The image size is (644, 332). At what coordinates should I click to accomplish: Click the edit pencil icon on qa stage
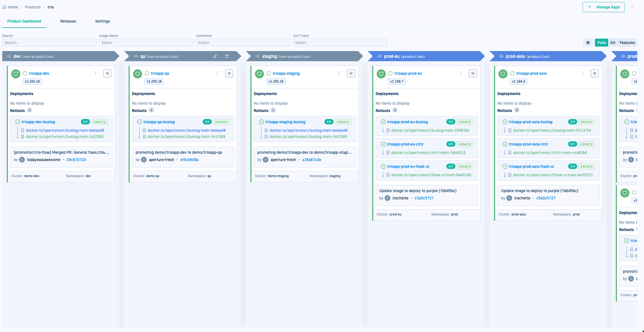tap(215, 56)
